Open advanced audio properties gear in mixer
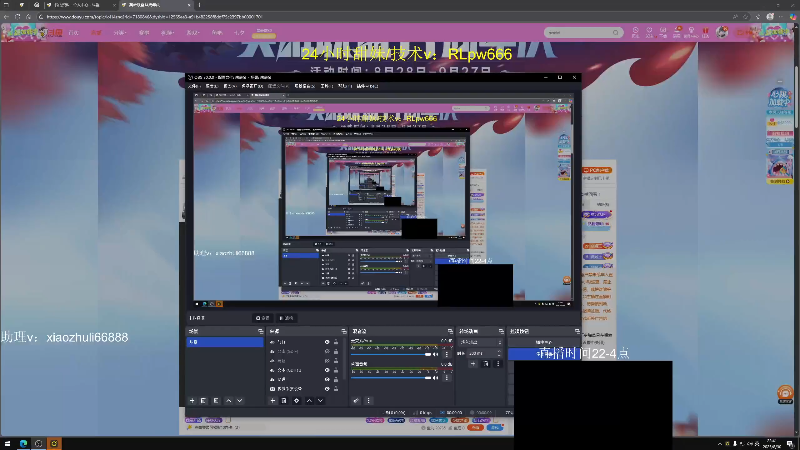This screenshot has width=800, height=450. 356,401
